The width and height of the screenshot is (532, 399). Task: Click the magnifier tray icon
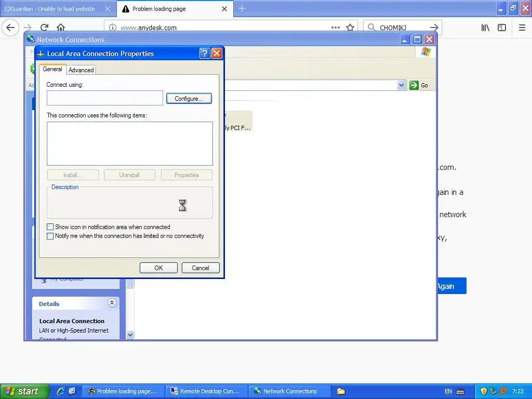click(x=503, y=391)
